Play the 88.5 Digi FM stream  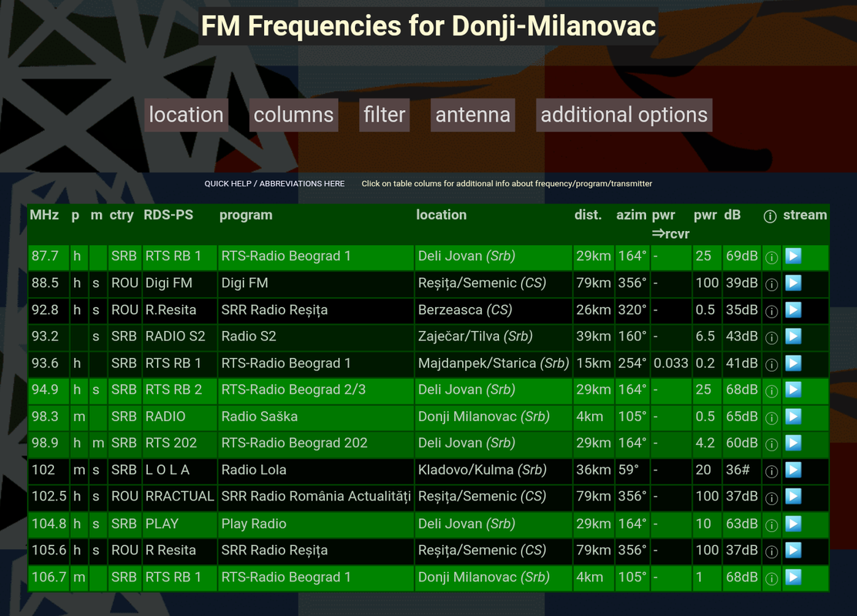click(793, 283)
